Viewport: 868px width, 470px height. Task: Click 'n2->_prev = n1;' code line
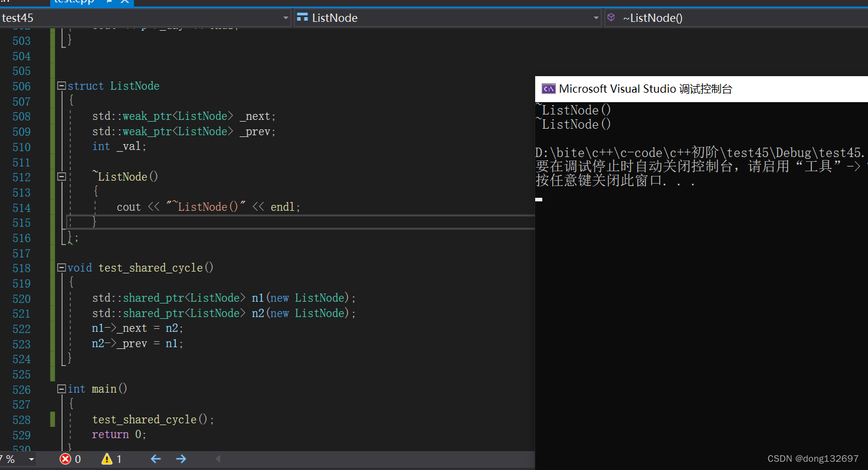[x=137, y=344]
